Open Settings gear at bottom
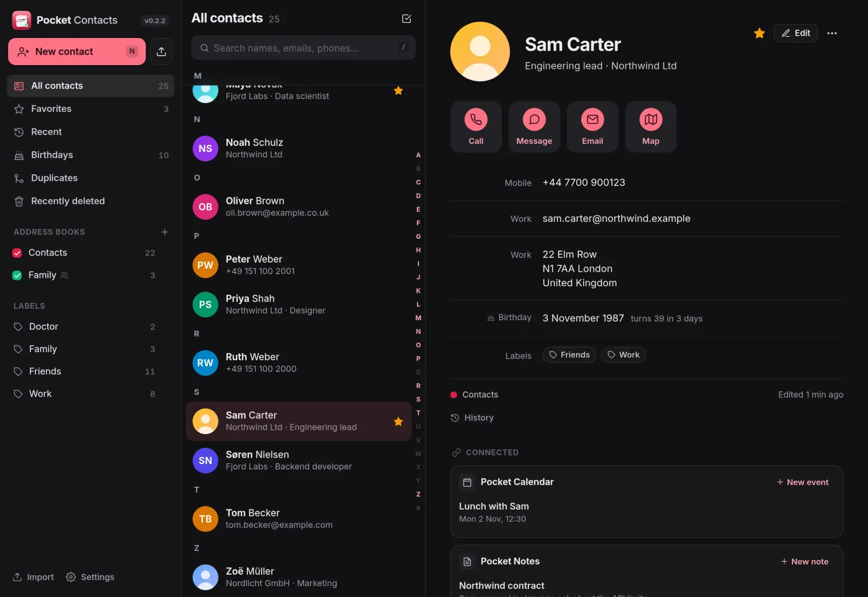This screenshot has height=597, width=868. click(x=90, y=577)
